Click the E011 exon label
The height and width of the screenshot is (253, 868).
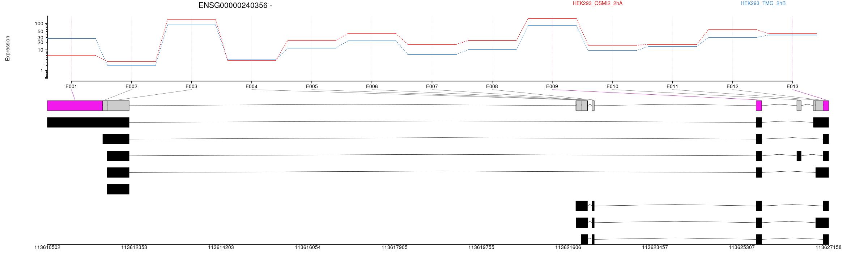(x=672, y=86)
